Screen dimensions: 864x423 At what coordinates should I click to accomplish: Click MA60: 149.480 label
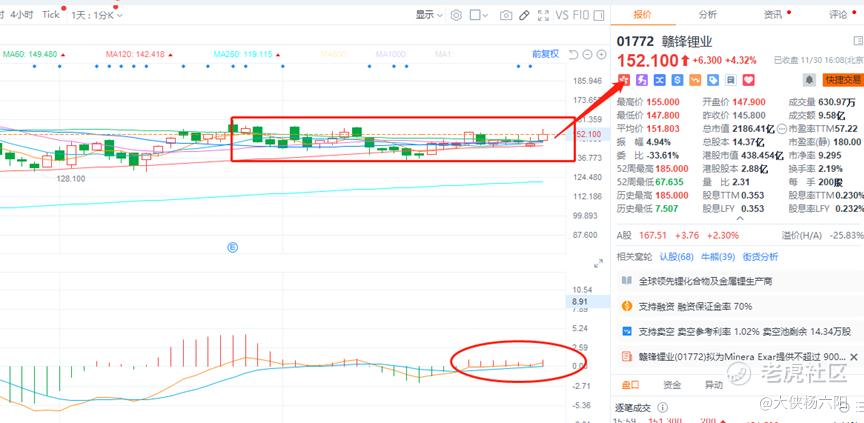tap(30, 55)
